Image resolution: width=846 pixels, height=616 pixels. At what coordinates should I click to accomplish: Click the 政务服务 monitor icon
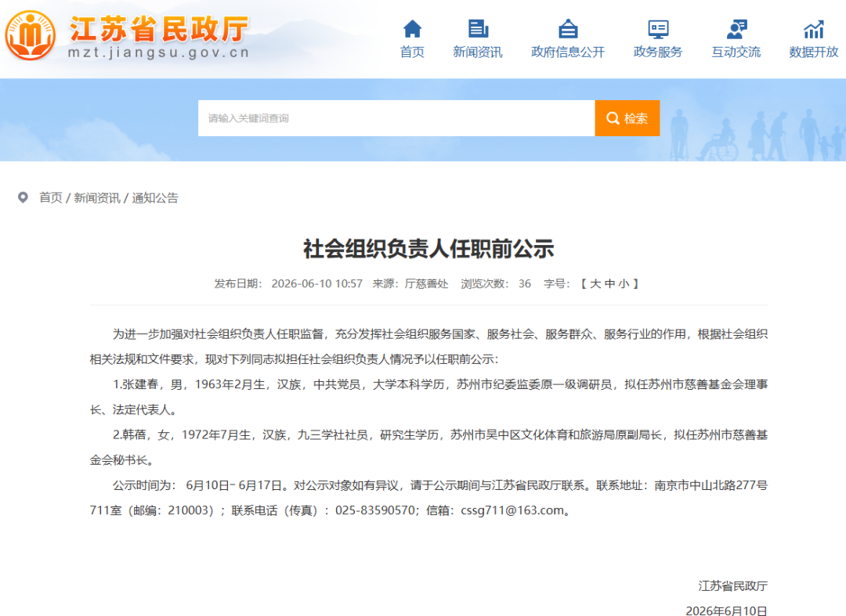658,29
